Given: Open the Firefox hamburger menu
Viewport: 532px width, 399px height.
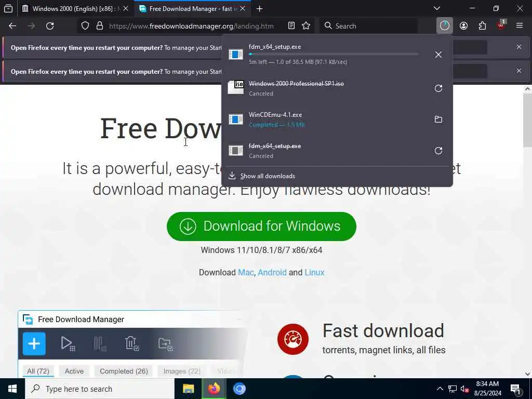Looking at the screenshot, I should tap(520, 26).
